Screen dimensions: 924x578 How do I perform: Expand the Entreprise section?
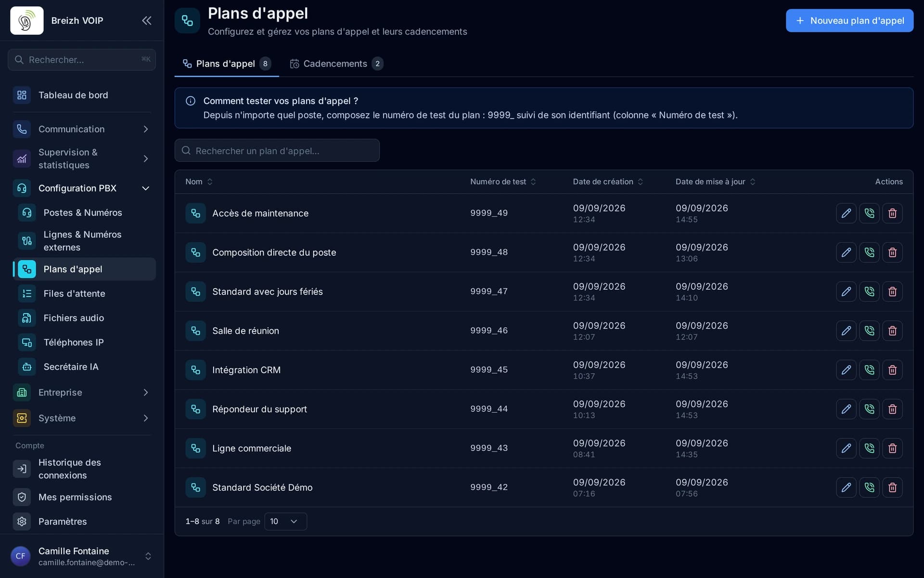[82, 393]
